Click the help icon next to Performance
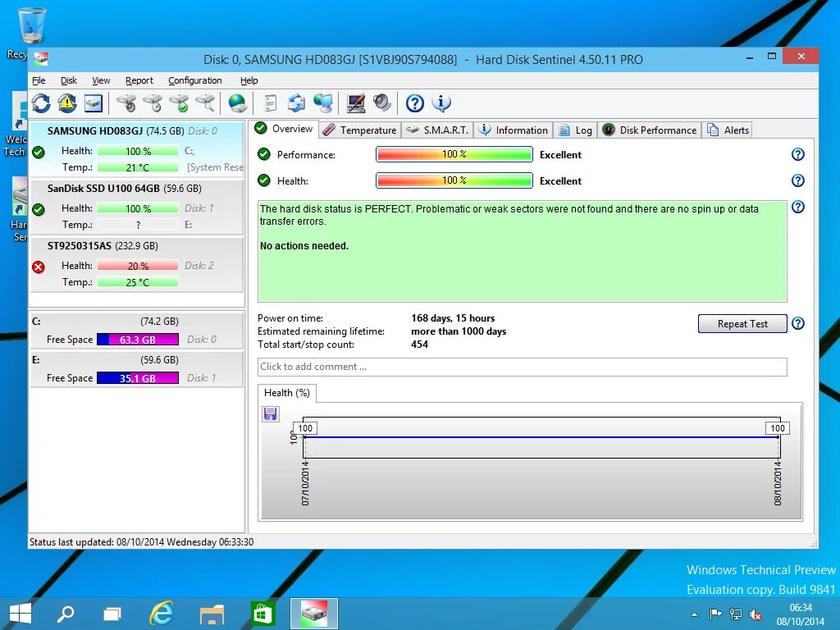Viewport: 840px width, 630px height. pyautogui.click(x=797, y=154)
